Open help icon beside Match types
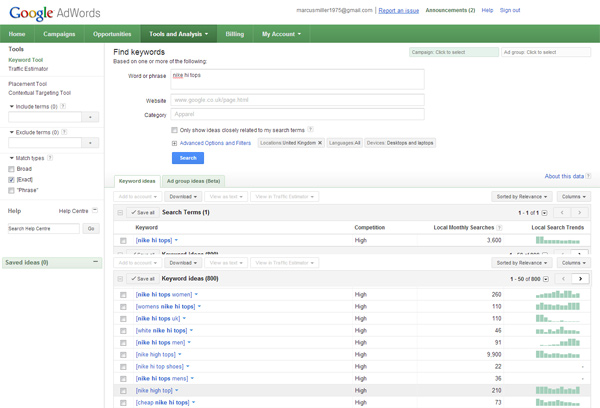 50,158
